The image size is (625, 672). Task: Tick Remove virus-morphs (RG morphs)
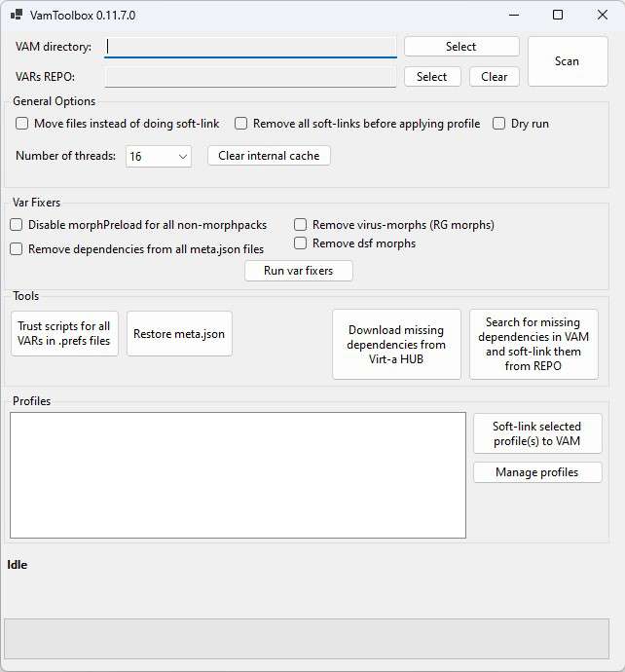point(301,225)
